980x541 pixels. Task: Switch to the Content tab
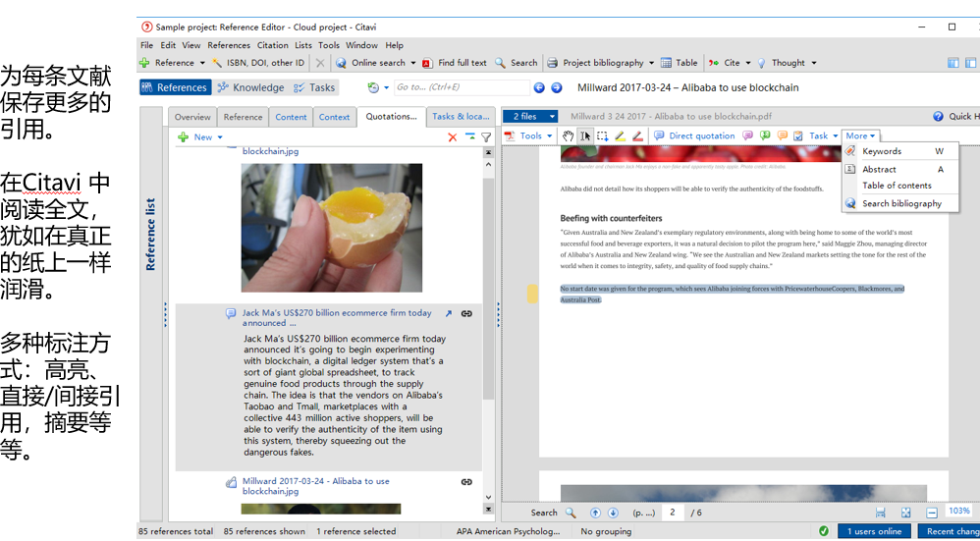291,117
